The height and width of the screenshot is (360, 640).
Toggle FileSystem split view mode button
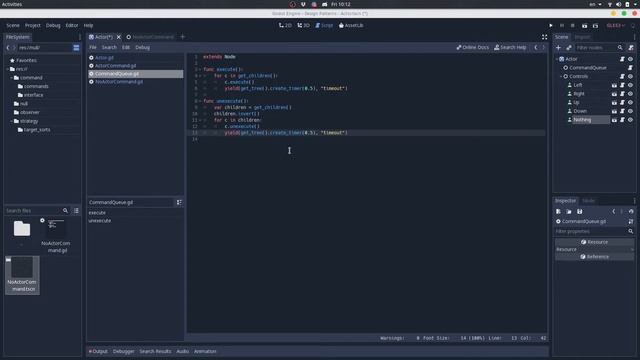point(76,48)
